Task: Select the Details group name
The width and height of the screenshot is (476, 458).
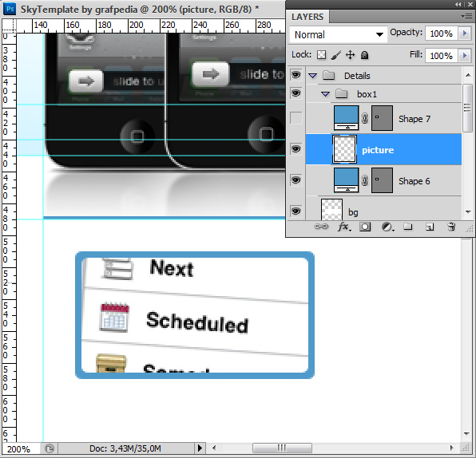Action: point(357,76)
